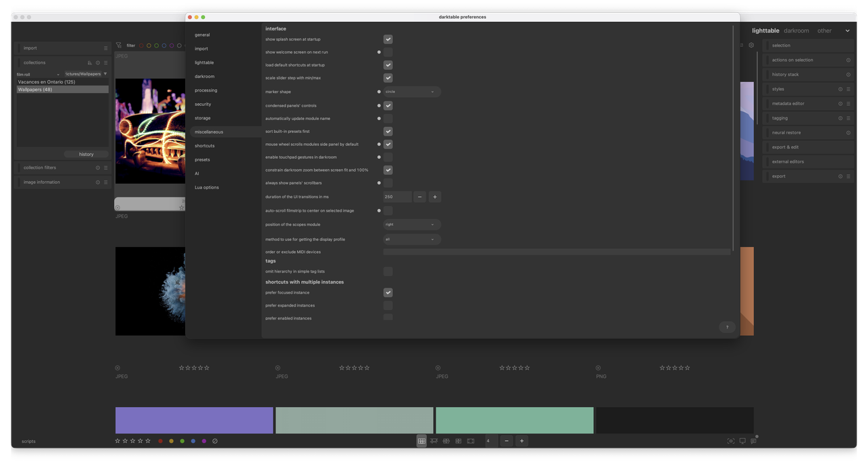Switch to the darkroom view
The width and height of the screenshot is (868, 462).
[796, 31]
